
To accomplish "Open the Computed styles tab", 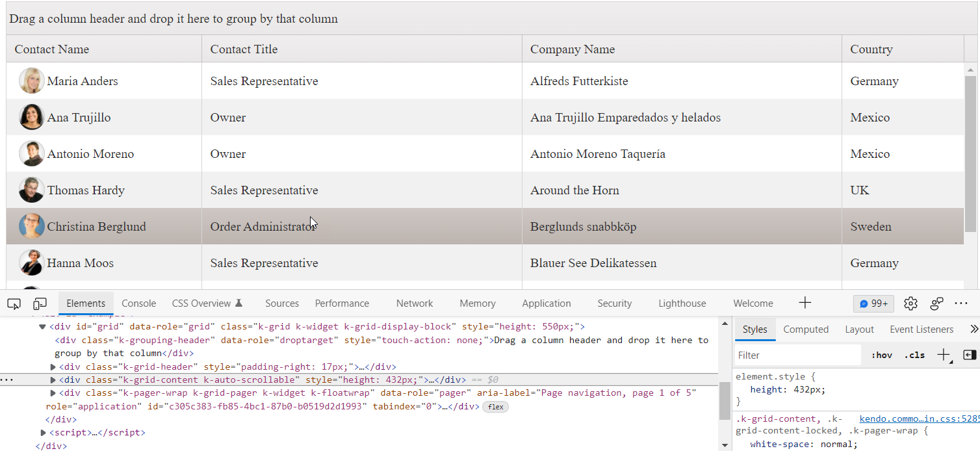I will [x=806, y=329].
